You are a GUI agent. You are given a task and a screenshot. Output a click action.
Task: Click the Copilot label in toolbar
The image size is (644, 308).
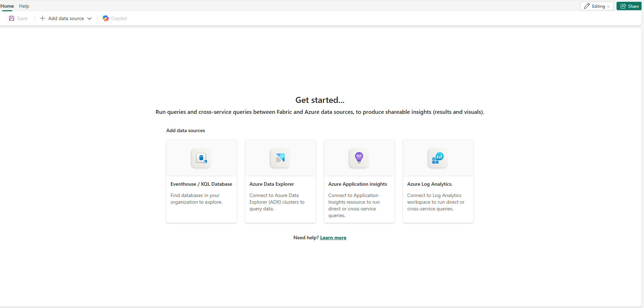[119, 18]
